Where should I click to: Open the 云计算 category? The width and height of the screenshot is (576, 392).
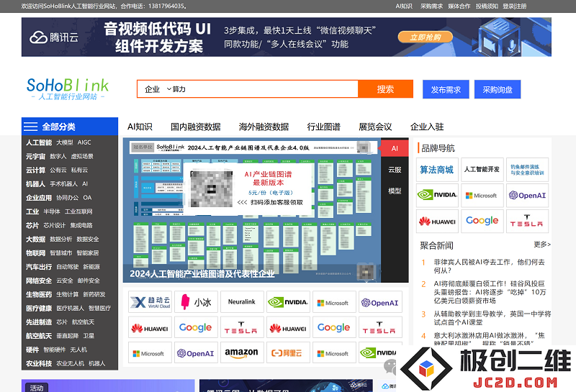pos(35,170)
